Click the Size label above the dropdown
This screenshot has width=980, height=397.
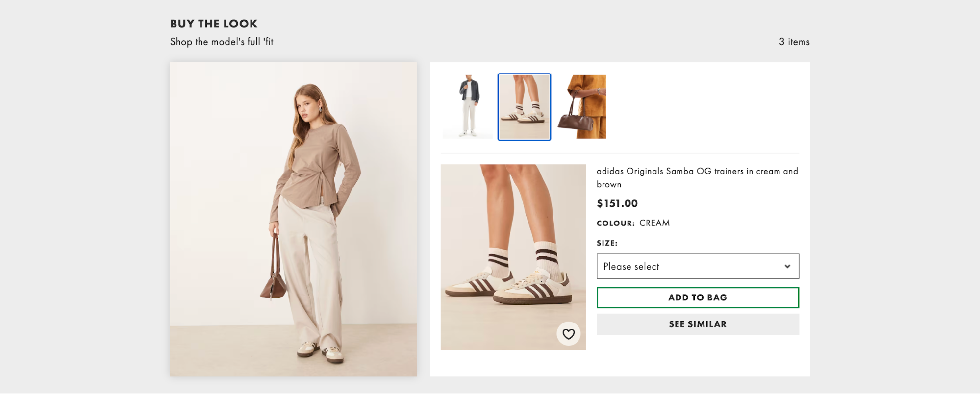pyautogui.click(x=607, y=243)
